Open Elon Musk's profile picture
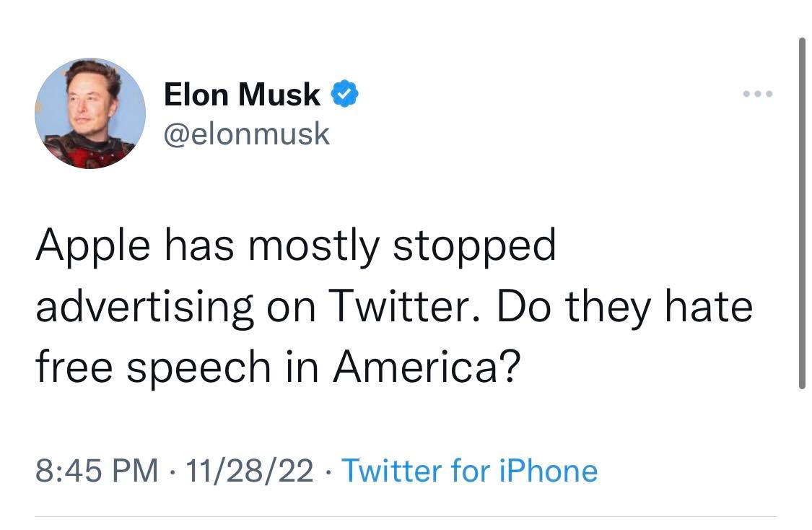This screenshot has height=530, width=812. click(x=90, y=113)
